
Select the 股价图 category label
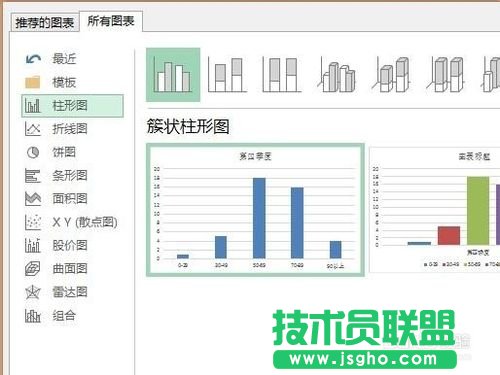70,246
